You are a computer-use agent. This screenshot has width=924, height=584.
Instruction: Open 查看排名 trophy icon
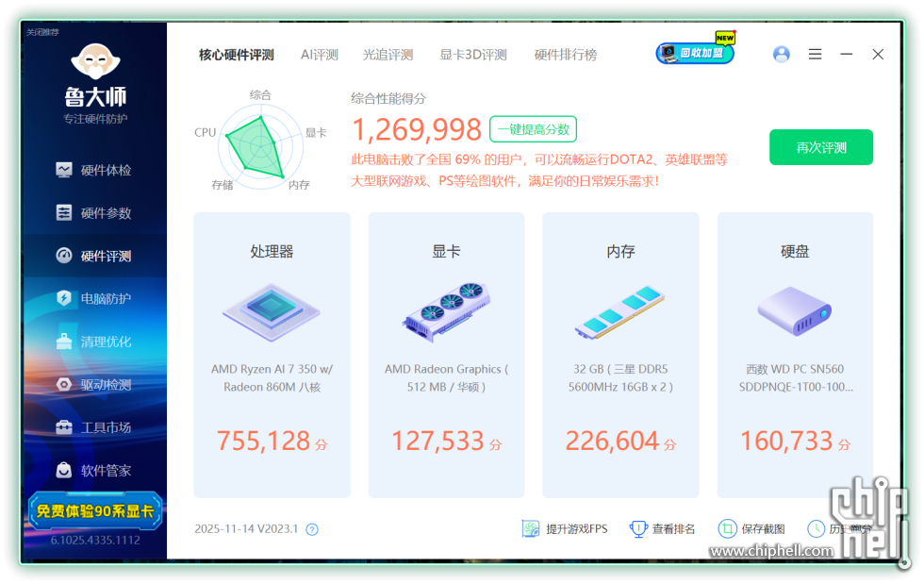pyautogui.click(x=638, y=529)
